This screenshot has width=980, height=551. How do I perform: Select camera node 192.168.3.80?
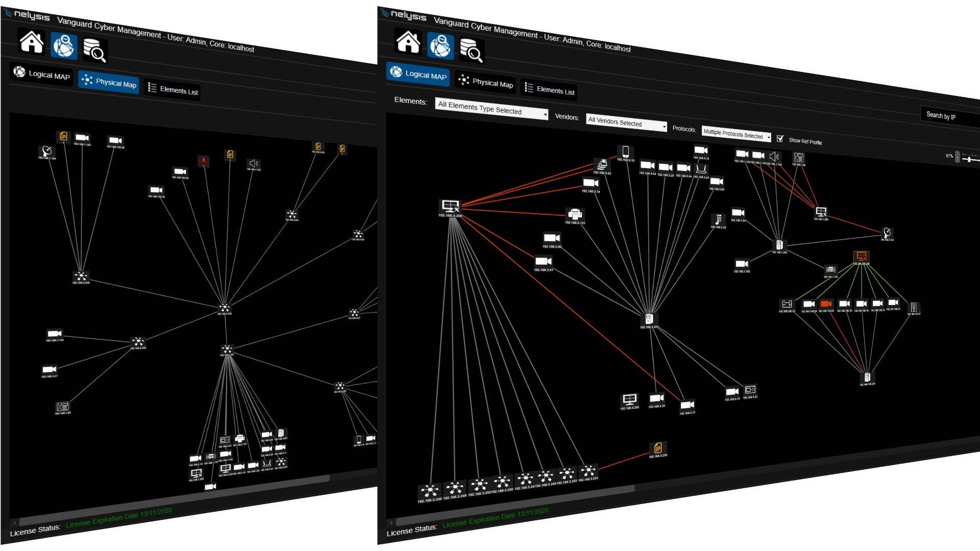552,239
